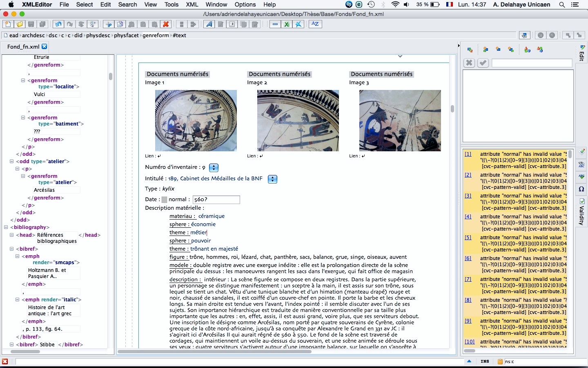The height and width of the screenshot is (368, 588).
Task: Open the Numéro d'inventaire stepper dropdown
Action: coord(214,168)
